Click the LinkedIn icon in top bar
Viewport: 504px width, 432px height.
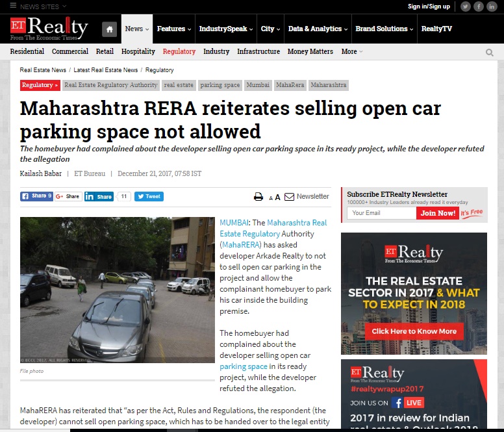point(492,6)
